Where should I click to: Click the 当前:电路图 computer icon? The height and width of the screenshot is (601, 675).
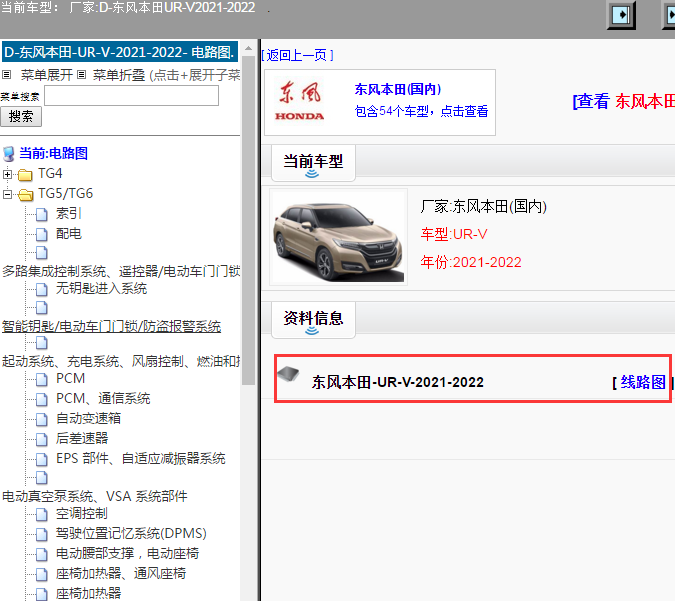coord(9,154)
